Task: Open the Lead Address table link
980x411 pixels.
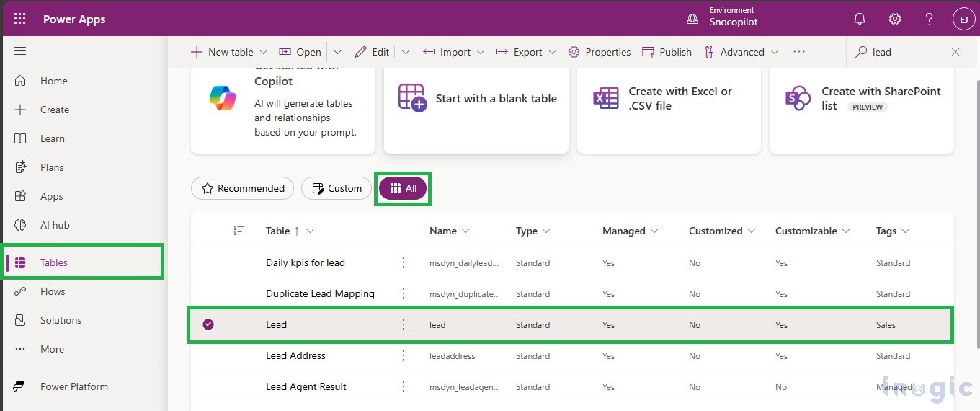Action: tap(295, 355)
